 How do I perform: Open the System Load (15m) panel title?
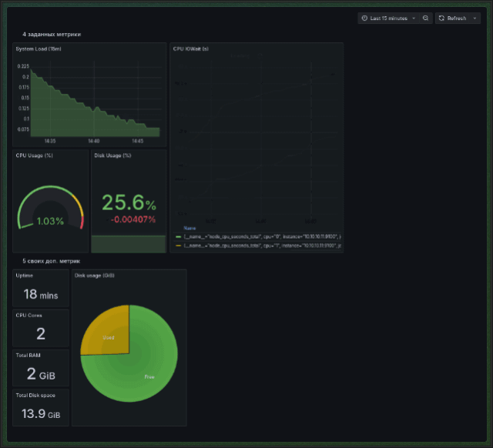[39, 49]
